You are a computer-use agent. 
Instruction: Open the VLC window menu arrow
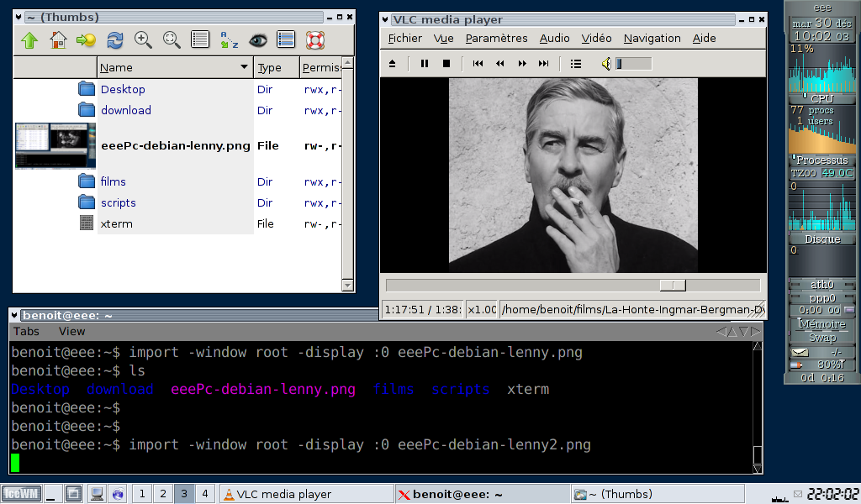pos(385,20)
